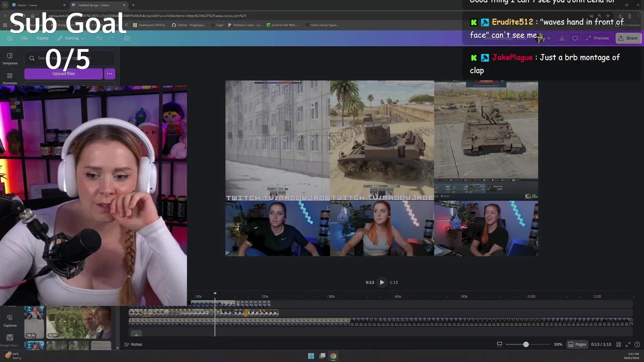Open the more options button beside Upload files
644x362 pixels.
coord(109,74)
